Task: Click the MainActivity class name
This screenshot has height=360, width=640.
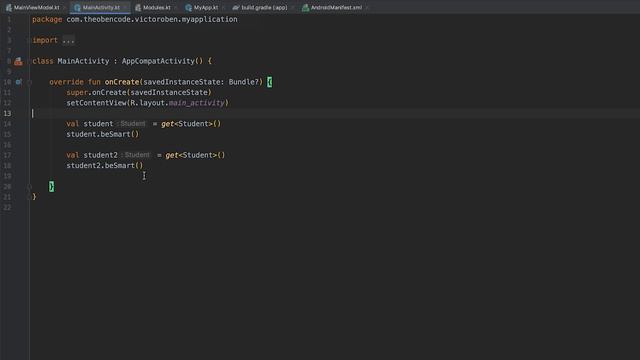Action: [83, 61]
